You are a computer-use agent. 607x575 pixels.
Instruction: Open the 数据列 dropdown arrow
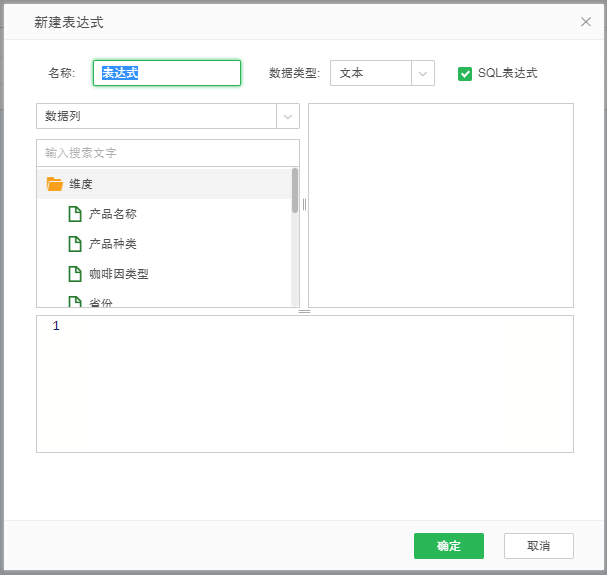(288, 117)
